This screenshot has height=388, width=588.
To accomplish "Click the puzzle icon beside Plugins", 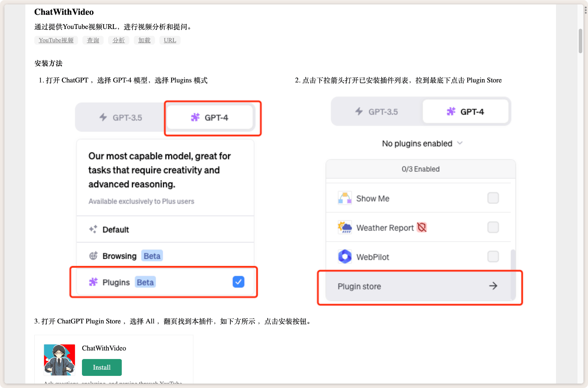I will tap(93, 282).
